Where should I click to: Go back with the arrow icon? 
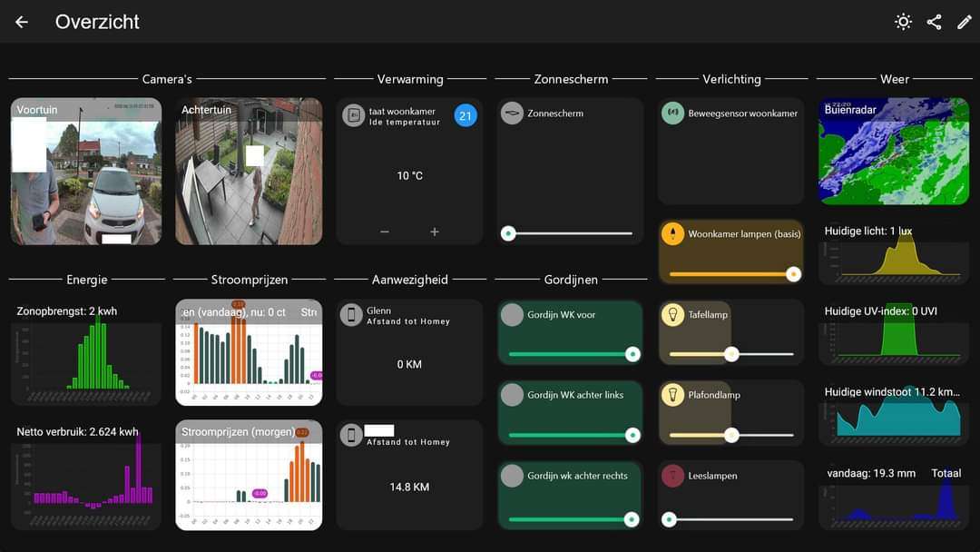pos(22,22)
